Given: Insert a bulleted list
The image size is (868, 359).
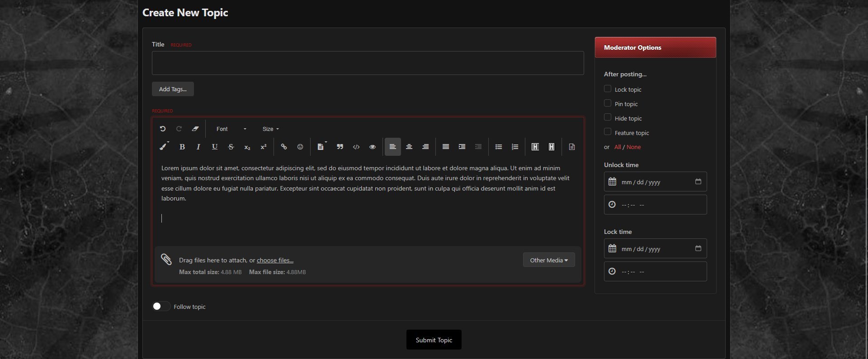Looking at the screenshot, I should click(x=499, y=147).
